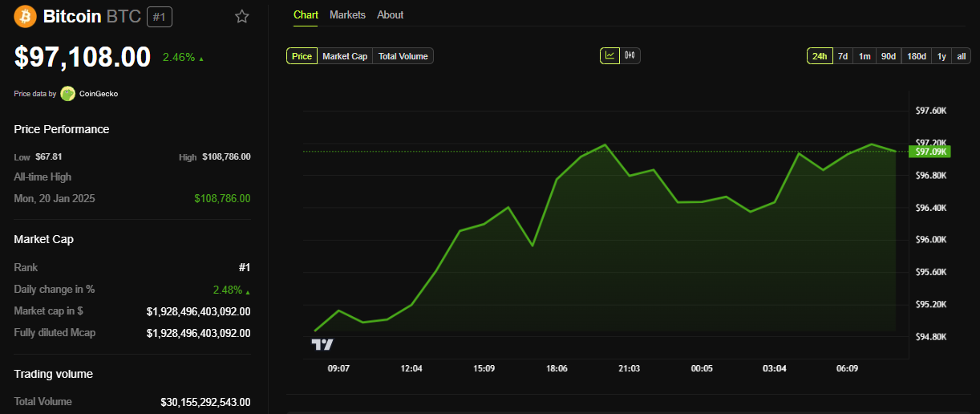Click the CoinGecko logo icon
980x414 pixels.
click(67, 94)
